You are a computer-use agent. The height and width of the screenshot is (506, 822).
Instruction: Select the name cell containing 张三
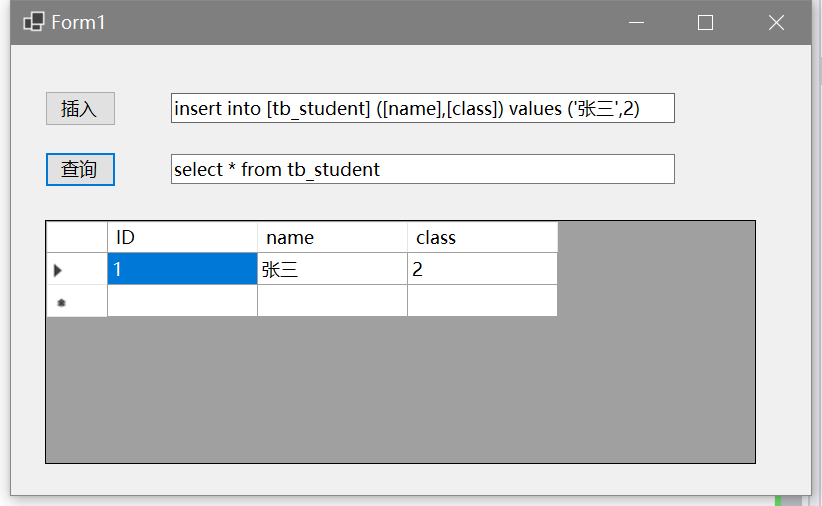tap(332, 269)
